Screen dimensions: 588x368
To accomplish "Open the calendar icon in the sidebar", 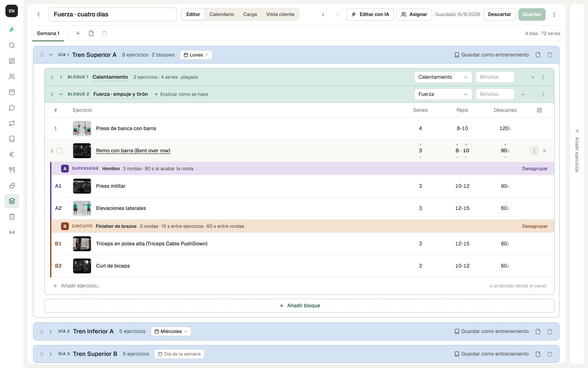I will pyautogui.click(x=12, y=92).
